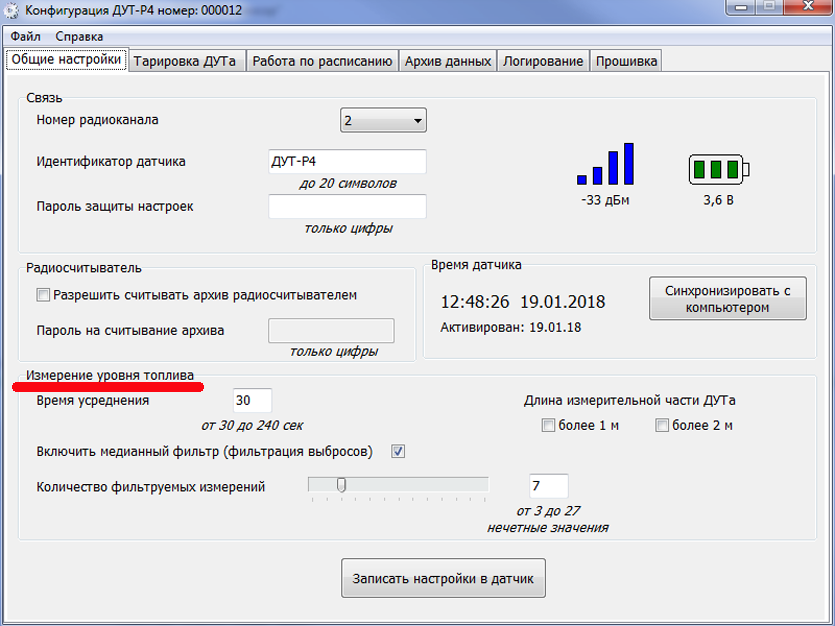This screenshot has width=835, height=626.
Task: Enable archive reading by radio reader checkbox
Action: click(43, 295)
